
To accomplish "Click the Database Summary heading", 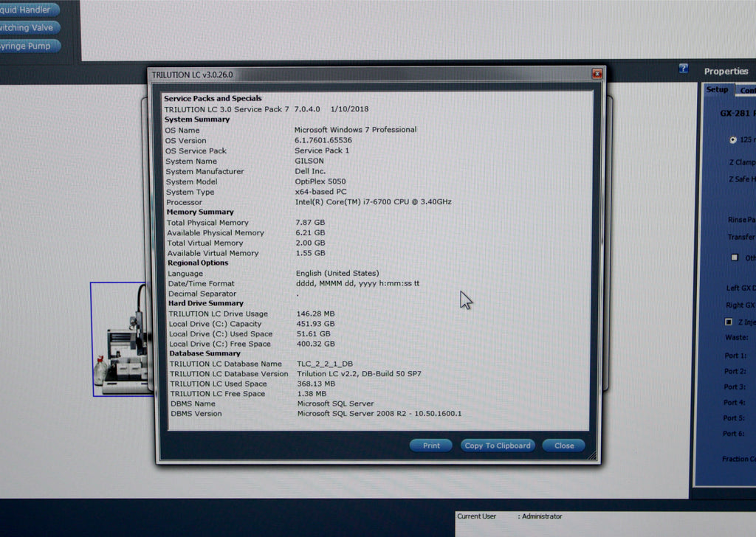I will [205, 353].
